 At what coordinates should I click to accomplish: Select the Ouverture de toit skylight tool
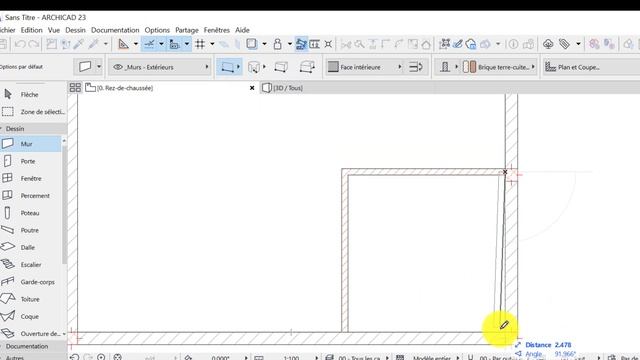[x=31, y=333]
